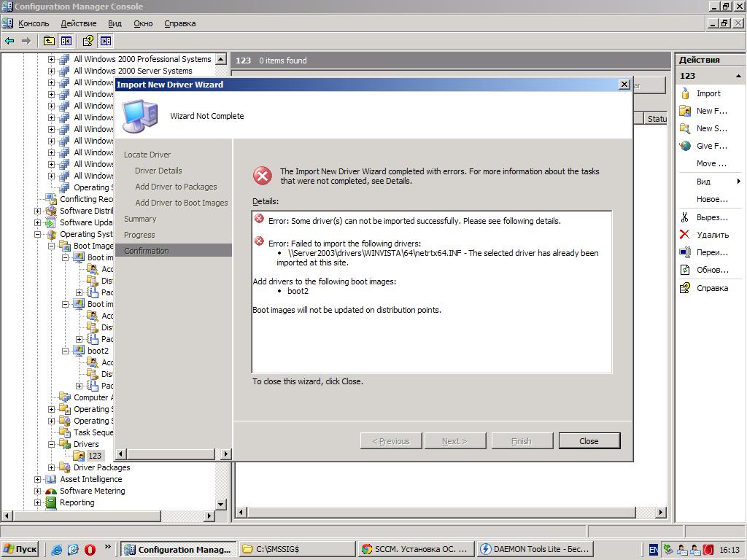Open the Действие menu
747x560 pixels.
coord(78,23)
